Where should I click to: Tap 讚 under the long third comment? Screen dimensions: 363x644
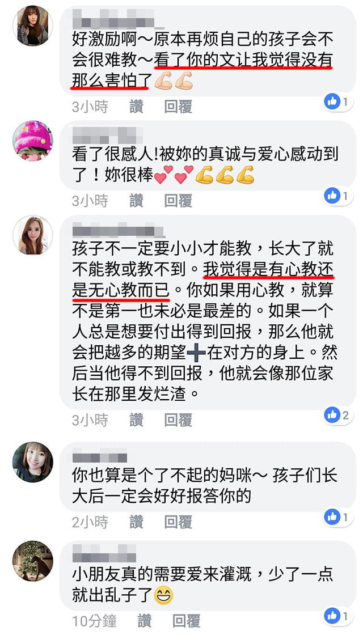pyautogui.click(x=137, y=420)
